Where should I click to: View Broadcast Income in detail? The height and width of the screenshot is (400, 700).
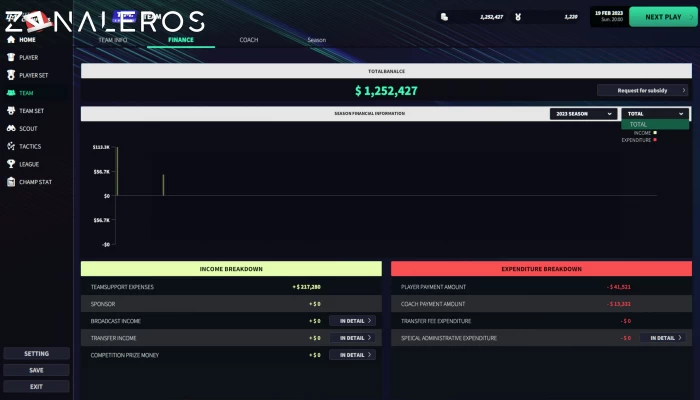click(x=353, y=321)
